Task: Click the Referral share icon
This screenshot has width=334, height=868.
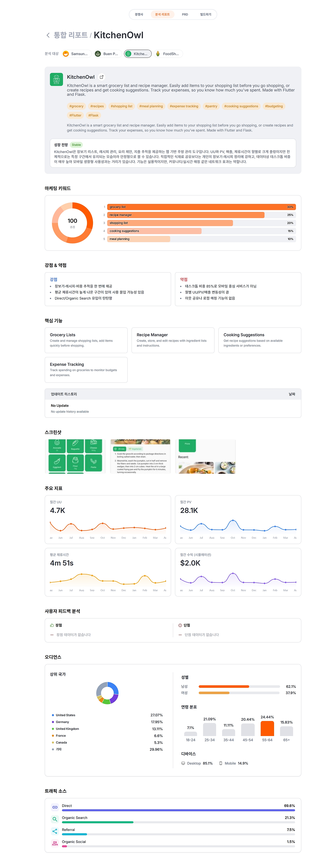Action: (55, 831)
